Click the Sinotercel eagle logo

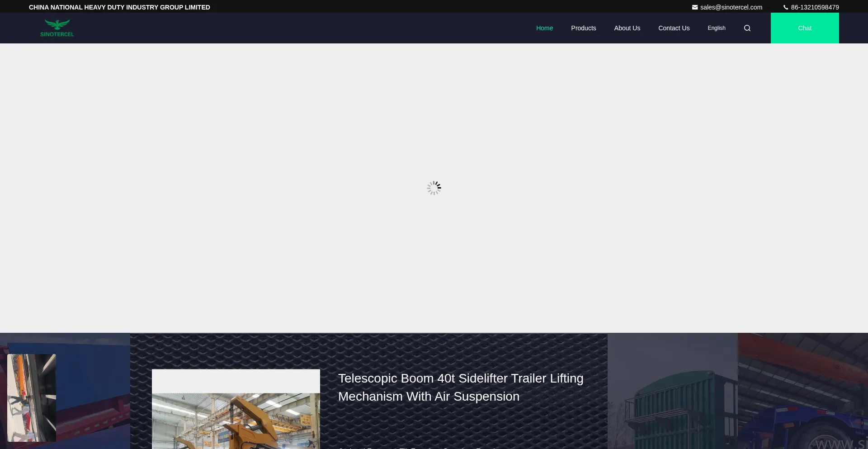click(x=57, y=28)
